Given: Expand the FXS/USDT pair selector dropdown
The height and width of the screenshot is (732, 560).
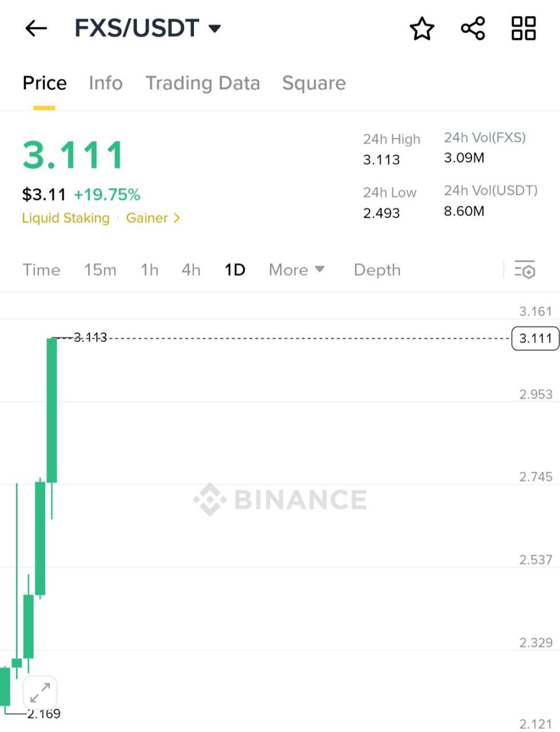Looking at the screenshot, I should coord(214,29).
